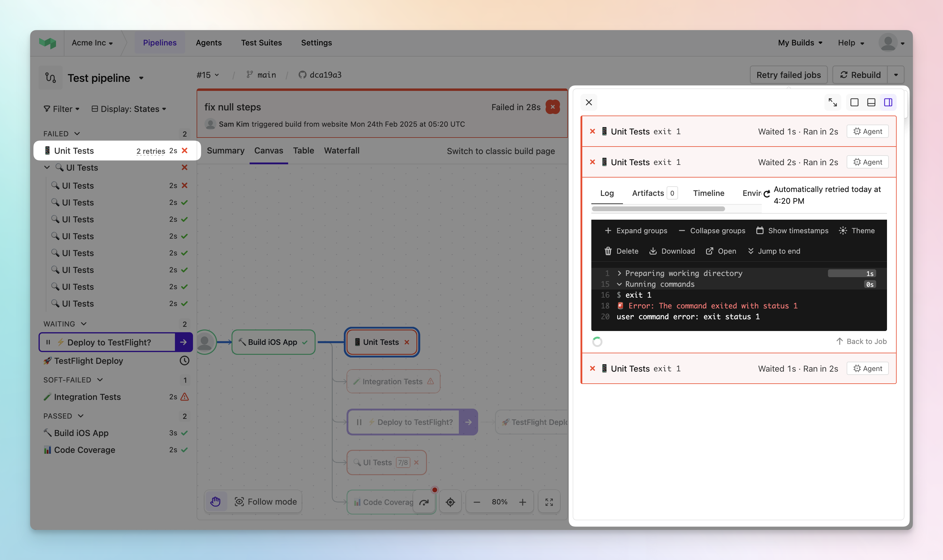Click the GitHub icon next to commit dca19a3
Image resolution: width=943 pixels, height=560 pixels.
pos(302,75)
